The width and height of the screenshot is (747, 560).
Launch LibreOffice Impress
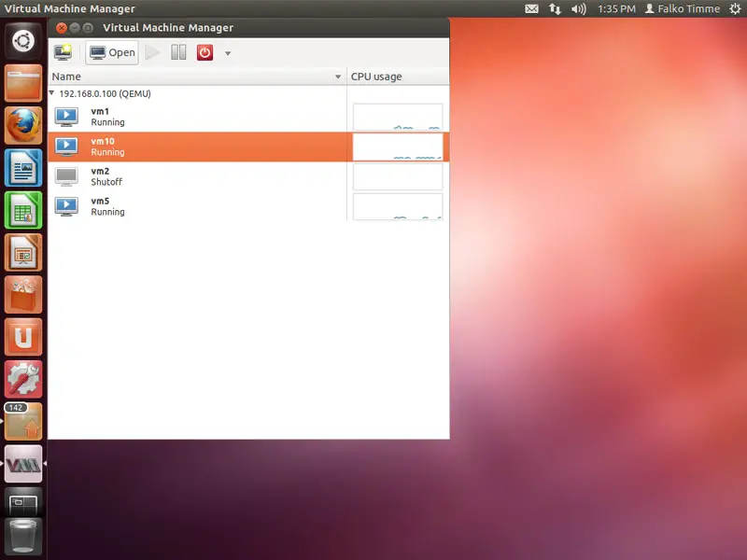23,252
